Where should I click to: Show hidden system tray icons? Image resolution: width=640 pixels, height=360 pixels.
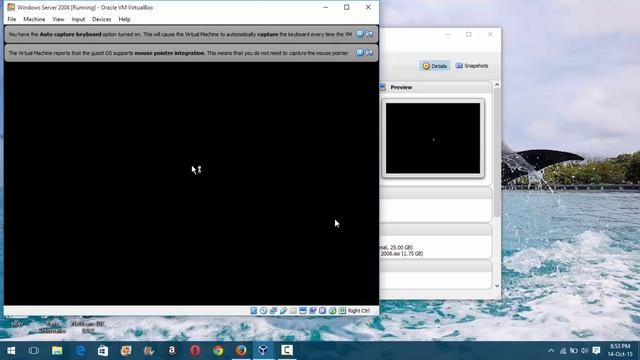[551, 351]
